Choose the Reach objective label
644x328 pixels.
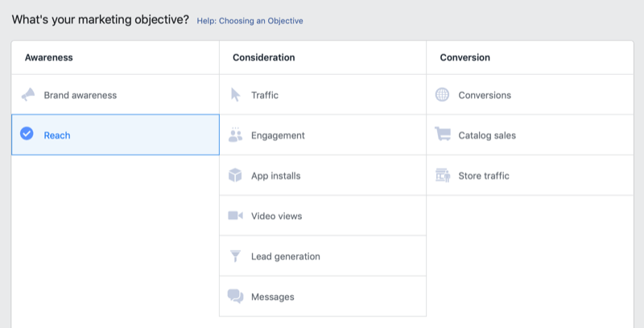tap(57, 135)
